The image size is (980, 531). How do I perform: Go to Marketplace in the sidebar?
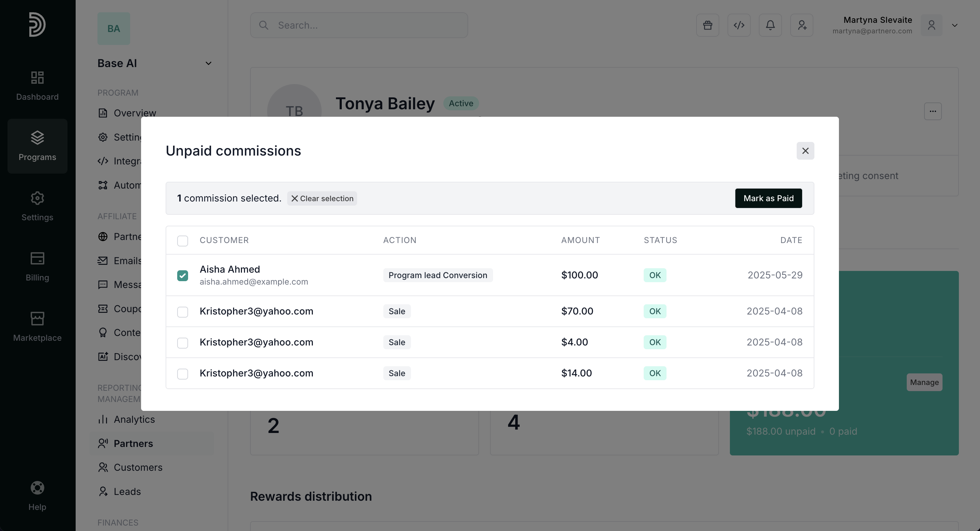coord(37,326)
